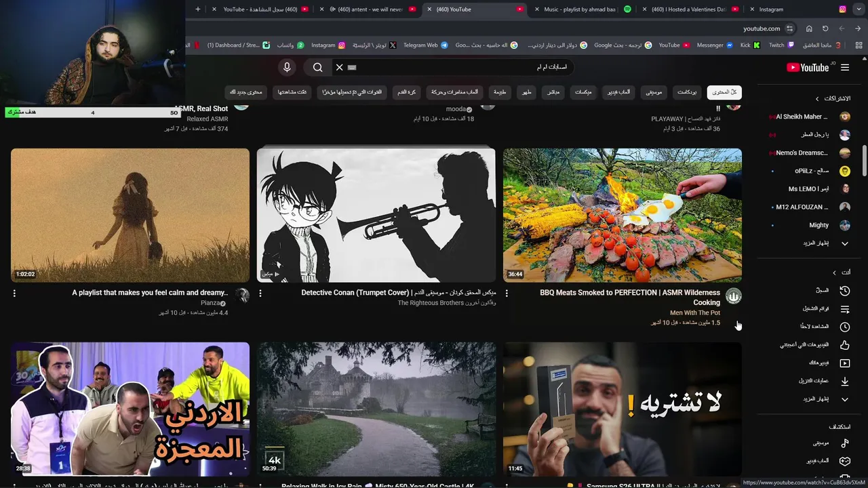Open more options for calm and dreamy playlist
Viewport: 868px width, 488px height.
[14, 293]
